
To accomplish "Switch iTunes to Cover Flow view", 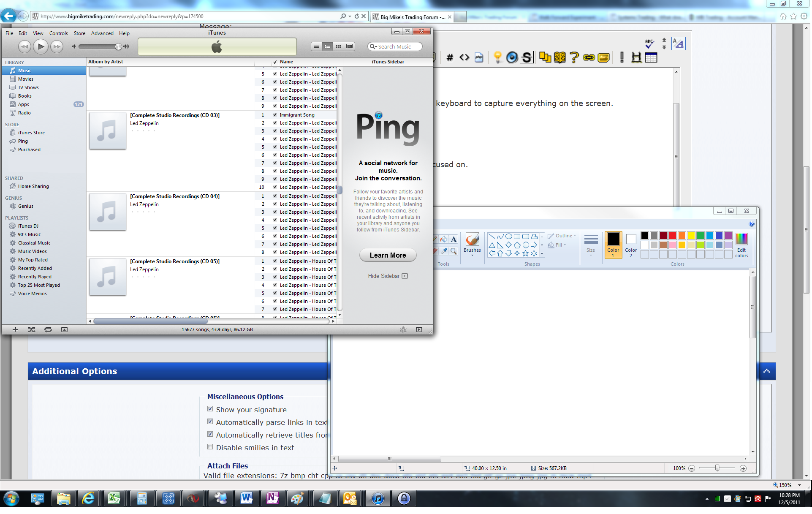I will pyautogui.click(x=349, y=46).
